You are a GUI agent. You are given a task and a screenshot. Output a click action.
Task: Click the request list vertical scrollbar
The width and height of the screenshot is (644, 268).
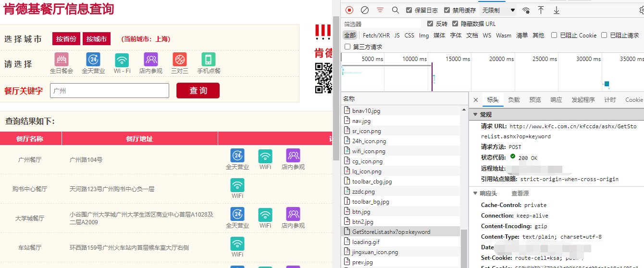click(x=464, y=249)
